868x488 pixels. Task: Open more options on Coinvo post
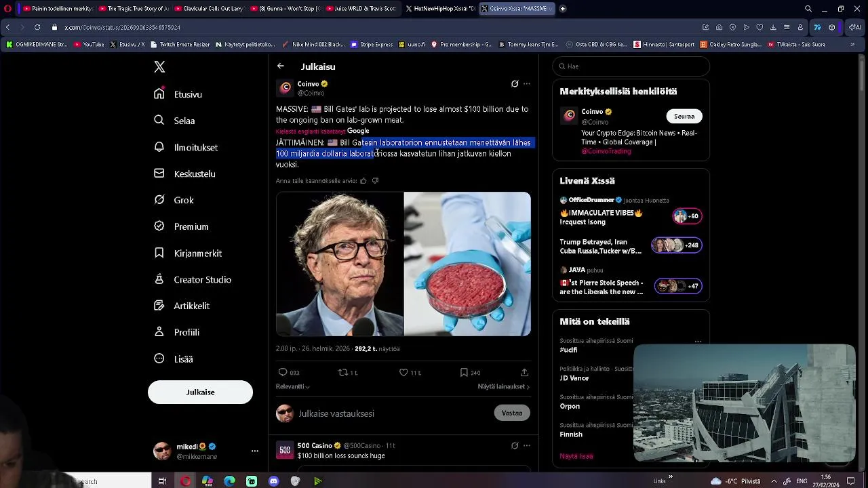[527, 84]
